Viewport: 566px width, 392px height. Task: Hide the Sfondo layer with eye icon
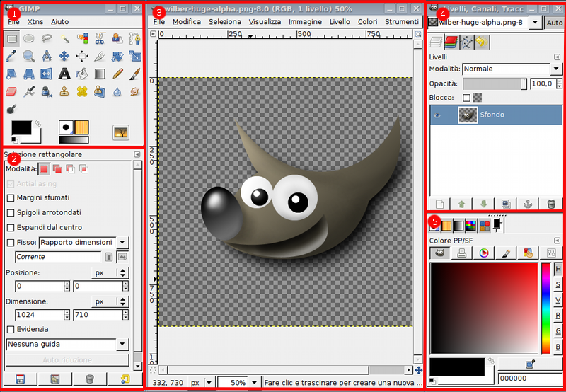point(437,115)
